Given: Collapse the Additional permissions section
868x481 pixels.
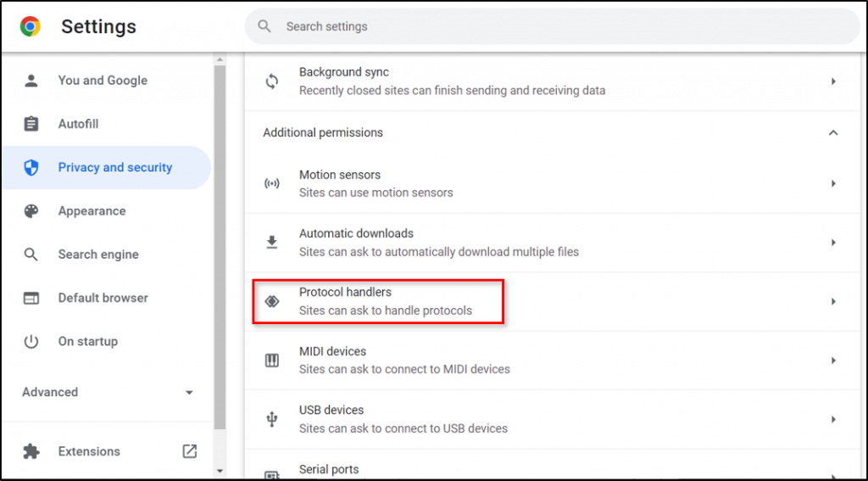Looking at the screenshot, I should point(833,133).
